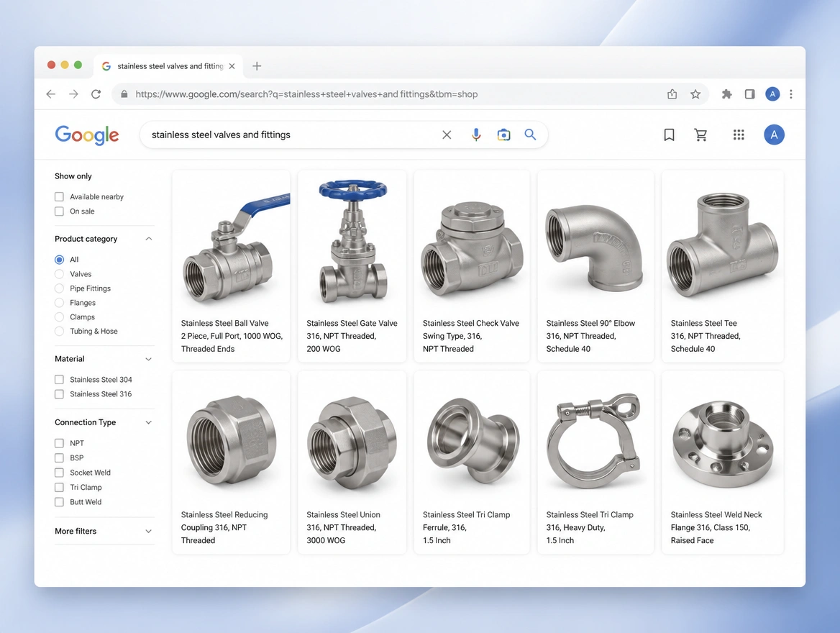
Task: View the Heavy Duty Tri Clamp image
Action: pos(593,442)
